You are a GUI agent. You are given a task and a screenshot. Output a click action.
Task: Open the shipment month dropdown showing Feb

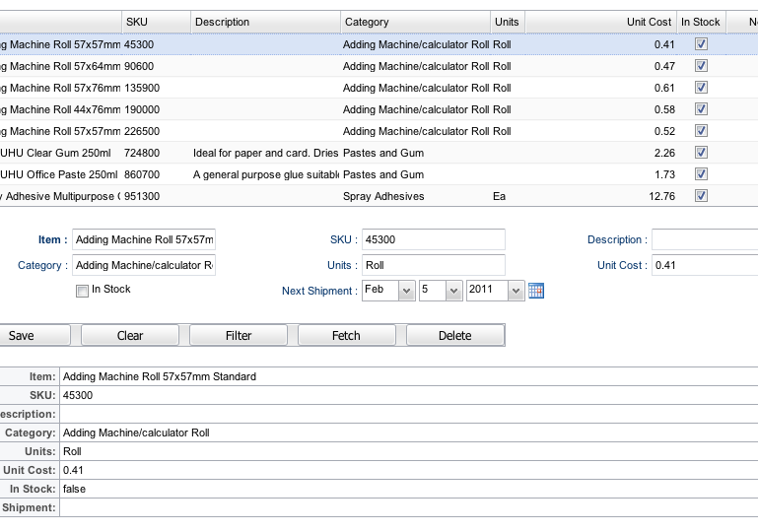coord(388,291)
